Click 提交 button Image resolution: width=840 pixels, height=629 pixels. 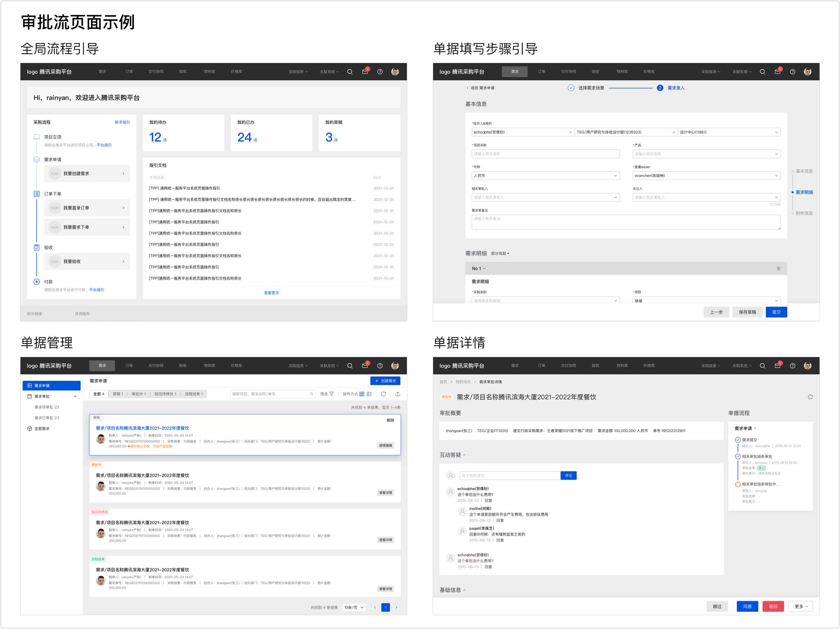[777, 312]
